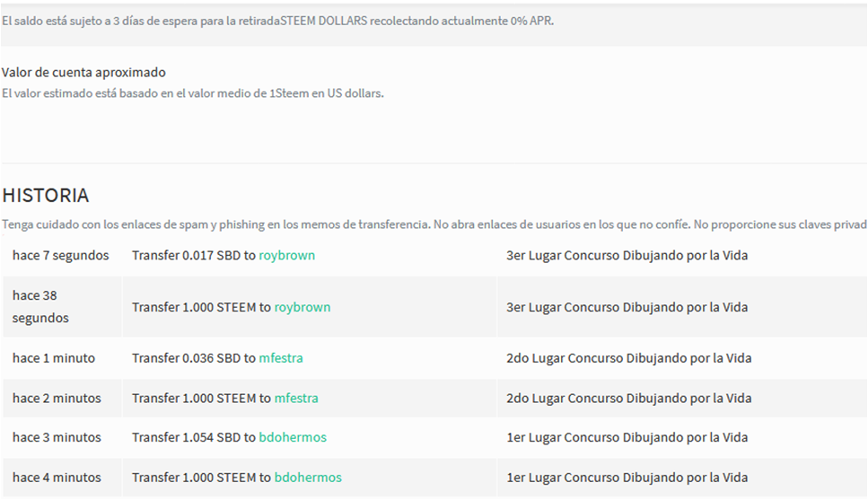The image size is (868, 500).
Task: Select the 'hace 3 minutos' timestamp
Action: pyautogui.click(x=57, y=437)
